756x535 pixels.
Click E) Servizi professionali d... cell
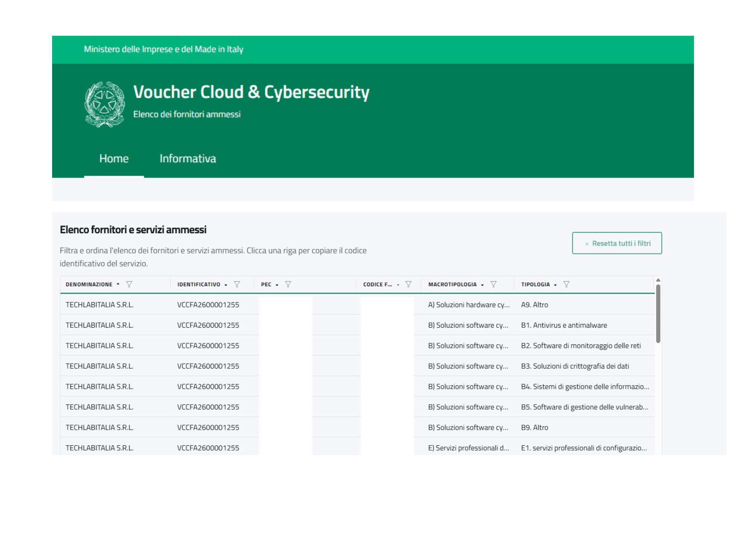click(468, 448)
